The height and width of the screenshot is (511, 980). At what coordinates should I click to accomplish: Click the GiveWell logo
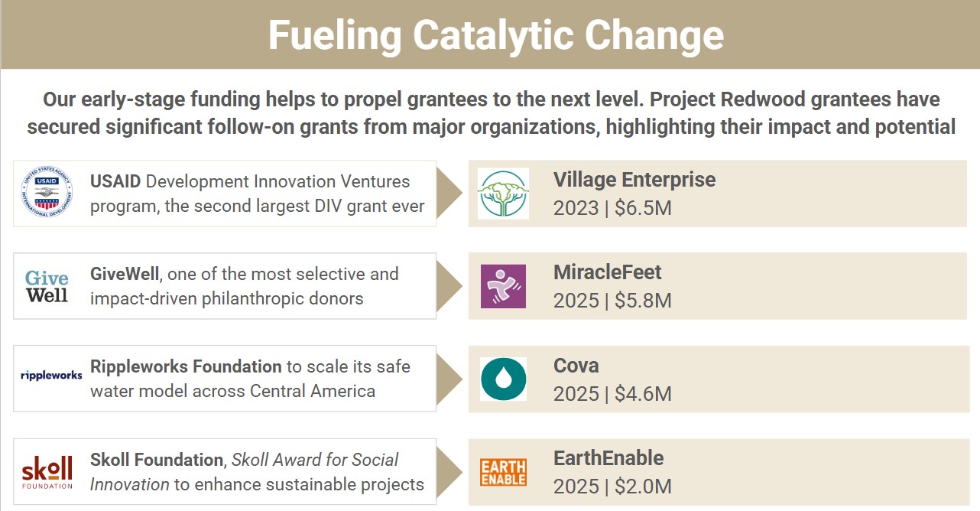click(x=47, y=286)
